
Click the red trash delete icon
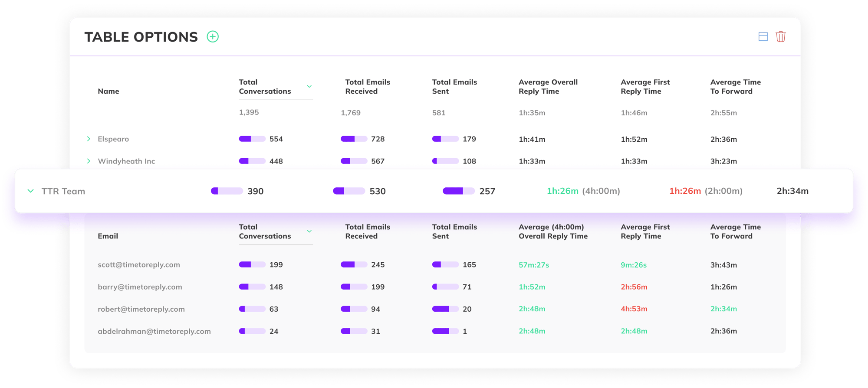[x=781, y=37]
